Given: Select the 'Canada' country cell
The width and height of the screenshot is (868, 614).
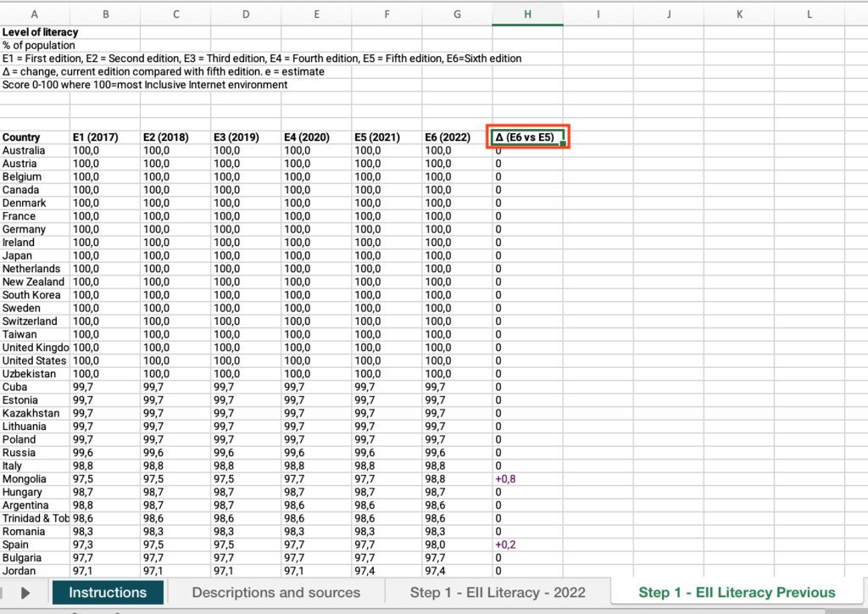Looking at the screenshot, I should (x=35, y=190).
